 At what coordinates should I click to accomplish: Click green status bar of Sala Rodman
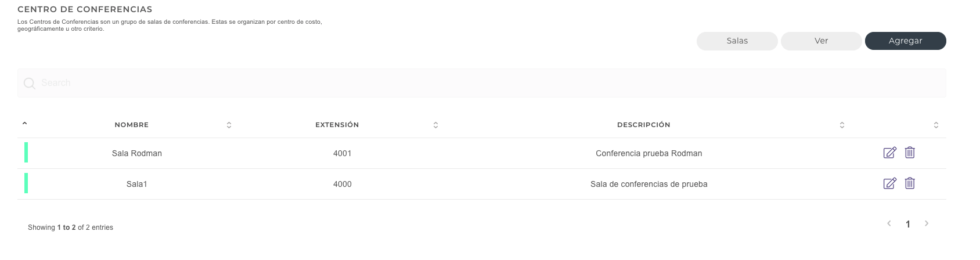pyautogui.click(x=26, y=153)
